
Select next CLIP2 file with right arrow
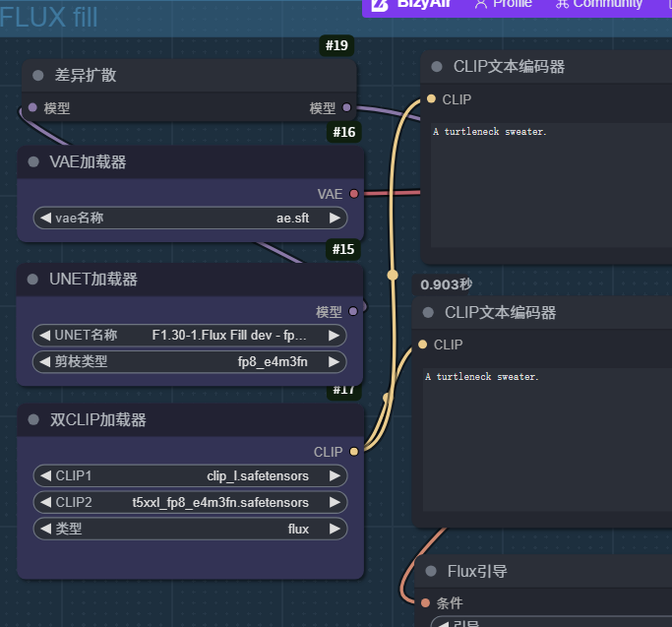[336, 502]
